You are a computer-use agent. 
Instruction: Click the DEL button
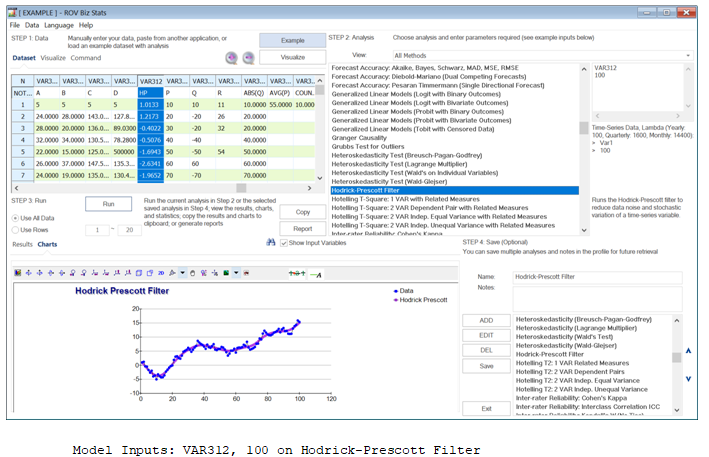click(486, 350)
